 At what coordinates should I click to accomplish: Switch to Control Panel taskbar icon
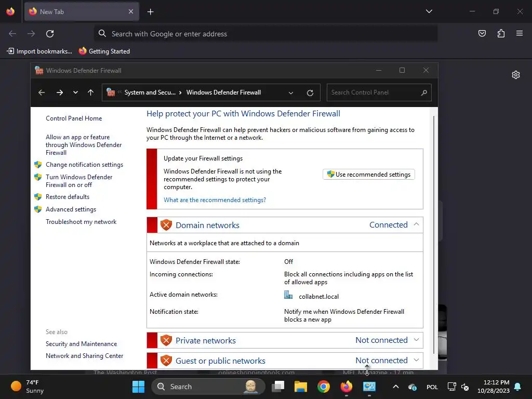369,387
